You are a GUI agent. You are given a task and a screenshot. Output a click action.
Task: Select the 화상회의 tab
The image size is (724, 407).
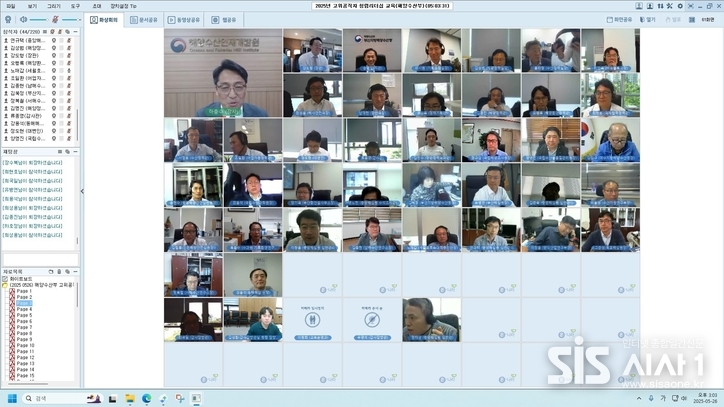pyautogui.click(x=104, y=20)
